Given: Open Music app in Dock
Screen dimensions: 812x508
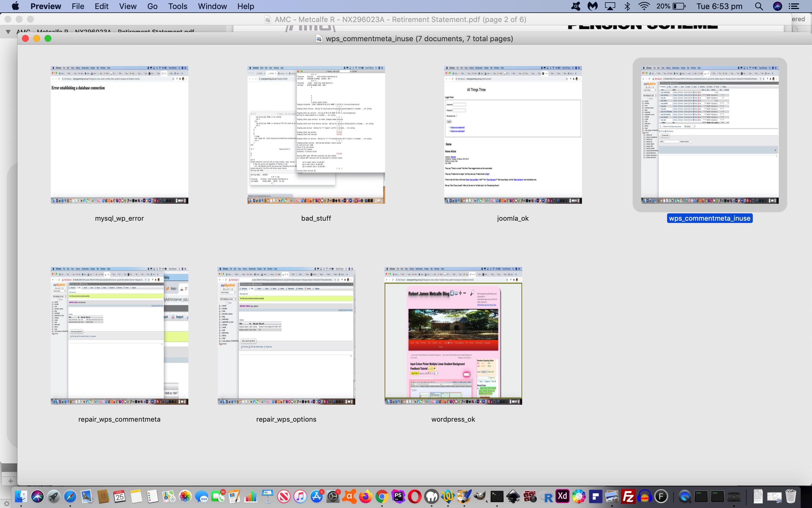Looking at the screenshot, I should [300, 496].
